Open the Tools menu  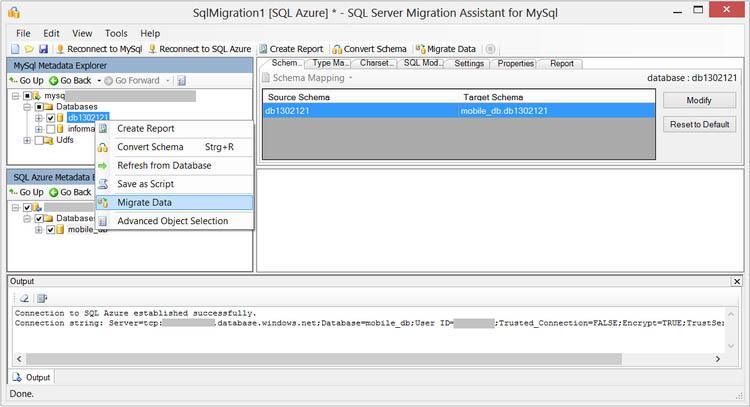(x=116, y=33)
